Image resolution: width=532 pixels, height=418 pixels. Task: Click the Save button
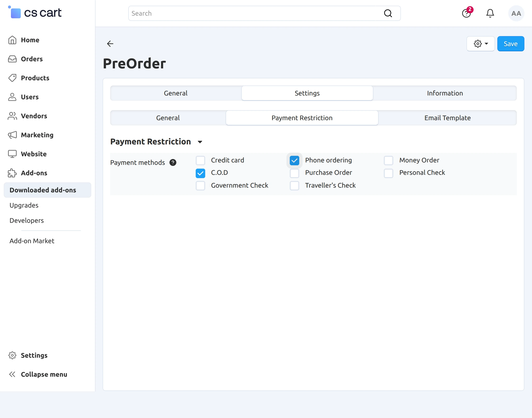pyautogui.click(x=510, y=44)
